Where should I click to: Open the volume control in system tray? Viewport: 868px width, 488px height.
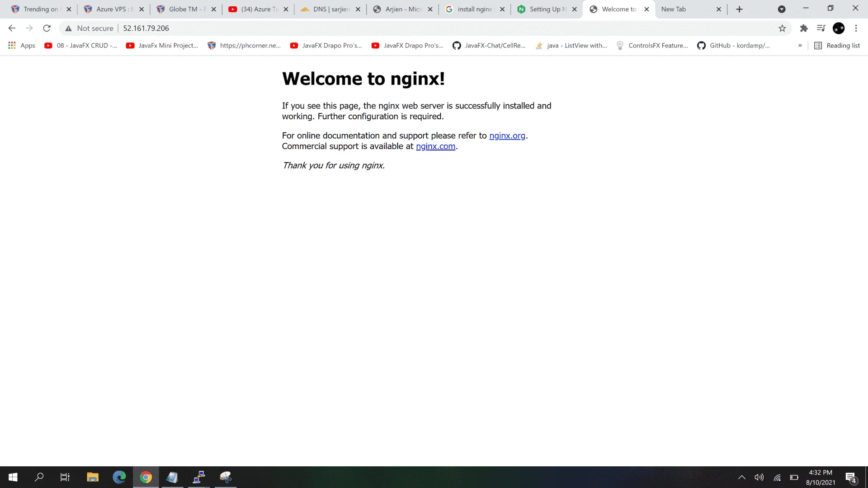click(x=759, y=477)
